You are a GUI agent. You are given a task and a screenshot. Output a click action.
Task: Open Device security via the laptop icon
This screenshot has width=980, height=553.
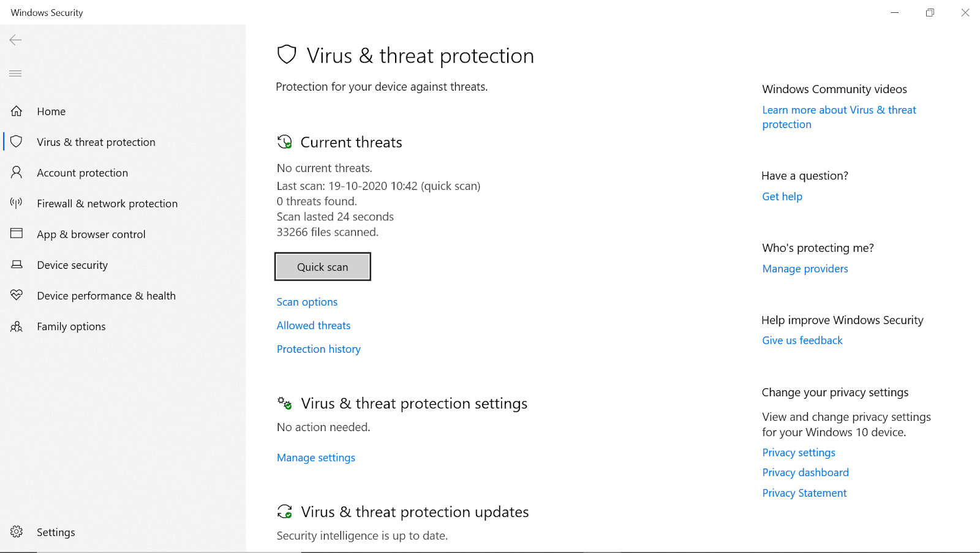[17, 265]
